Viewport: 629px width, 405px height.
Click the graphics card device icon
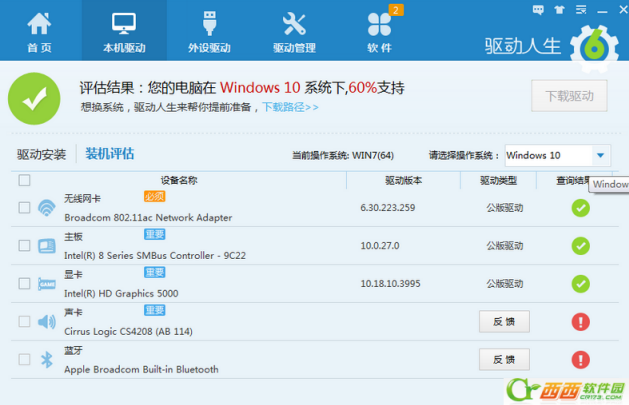tap(47, 284)
